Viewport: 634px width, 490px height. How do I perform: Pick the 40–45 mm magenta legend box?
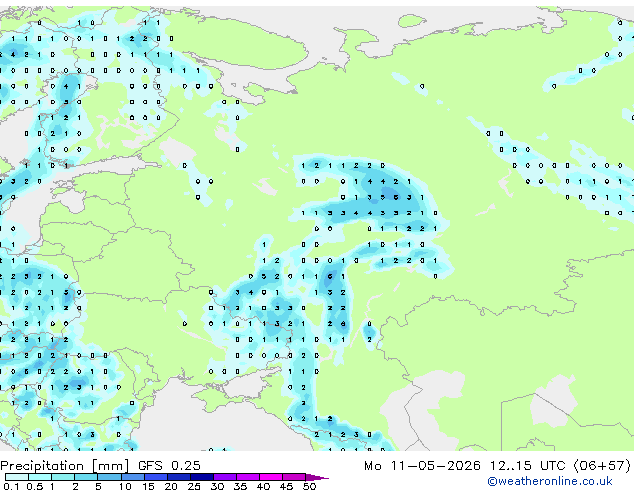coord(271,477)
